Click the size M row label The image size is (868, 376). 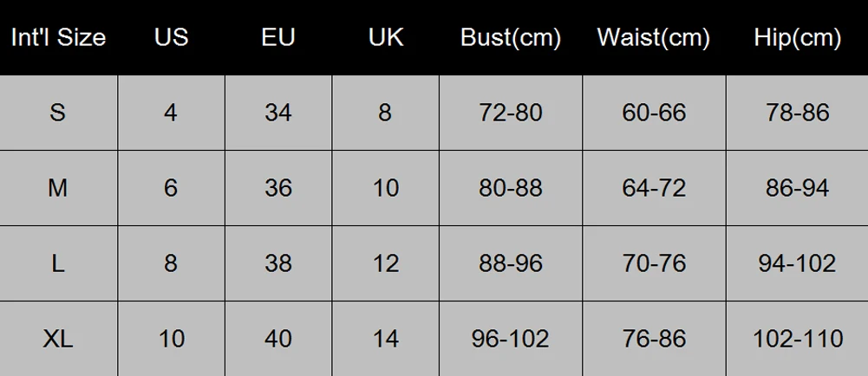click(58, 188)
